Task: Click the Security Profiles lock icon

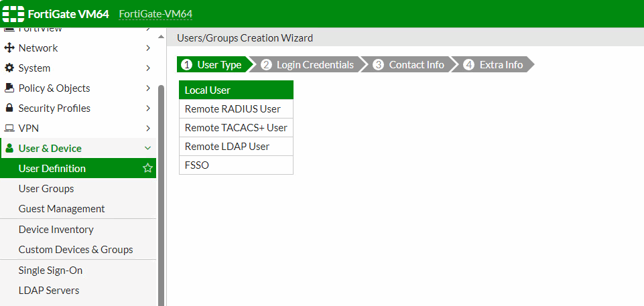Action: [x=9, y=108]
